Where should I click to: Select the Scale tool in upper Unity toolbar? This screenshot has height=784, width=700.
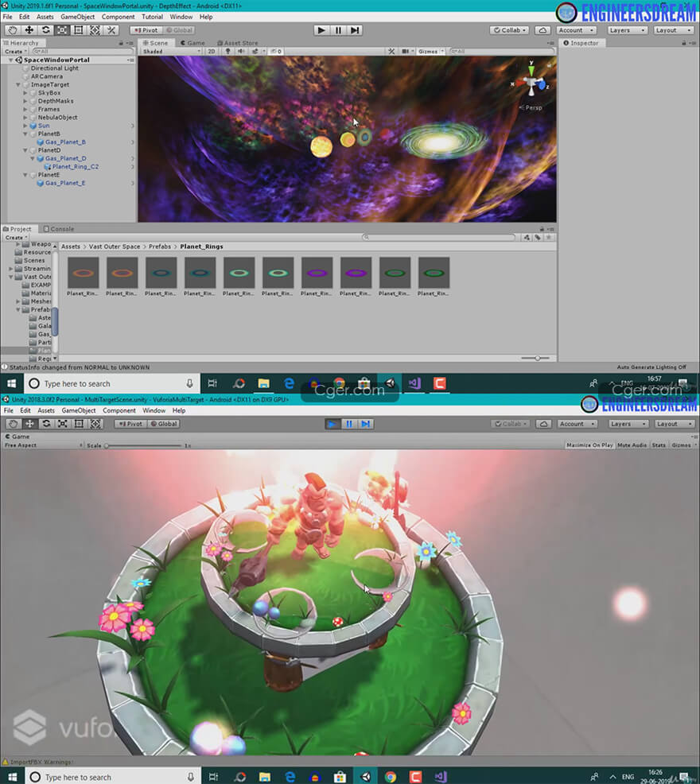(x=62, y=30)
